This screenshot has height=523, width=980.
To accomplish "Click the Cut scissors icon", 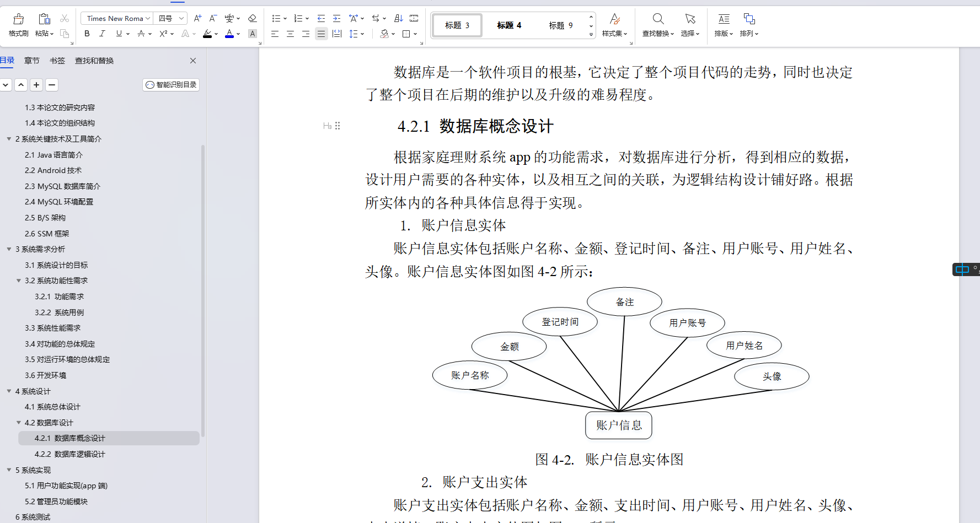I will (x=65, y=18).
